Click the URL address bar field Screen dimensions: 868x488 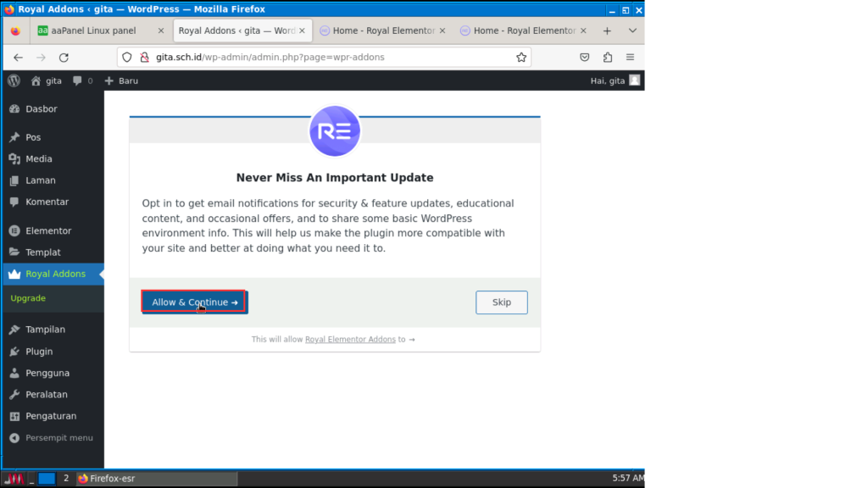click(322, 58)
